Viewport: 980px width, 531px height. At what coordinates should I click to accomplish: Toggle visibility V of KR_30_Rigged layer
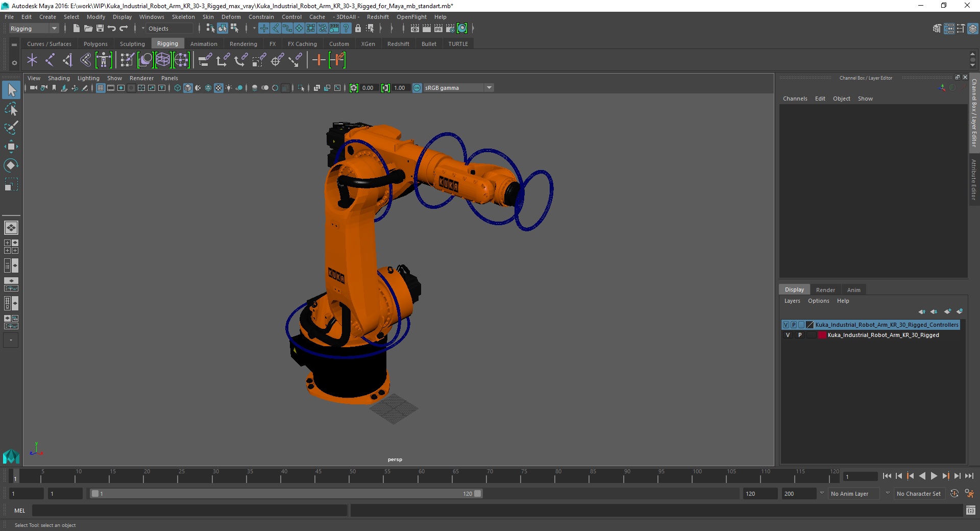[788, 335]
